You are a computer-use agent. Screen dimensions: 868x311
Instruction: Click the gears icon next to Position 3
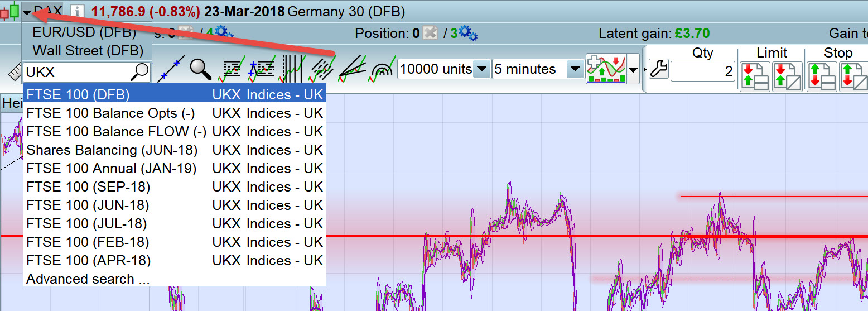(x=467, y=33)
